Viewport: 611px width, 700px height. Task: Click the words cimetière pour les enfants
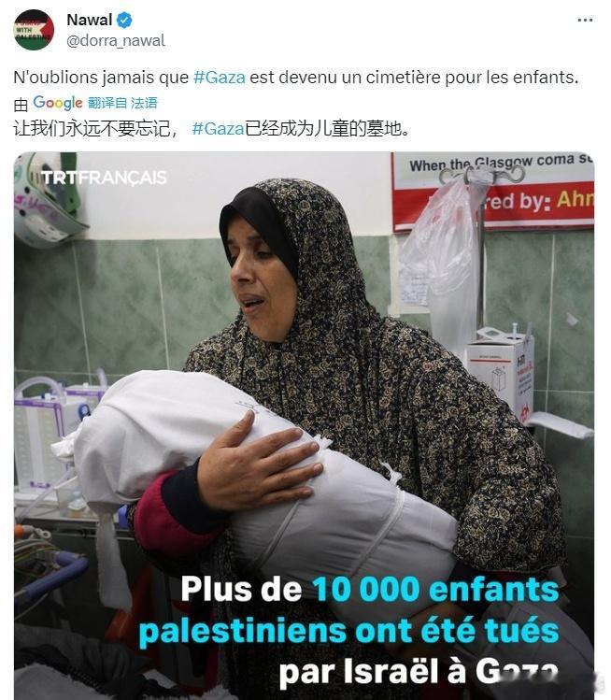(x=472, y=78)
